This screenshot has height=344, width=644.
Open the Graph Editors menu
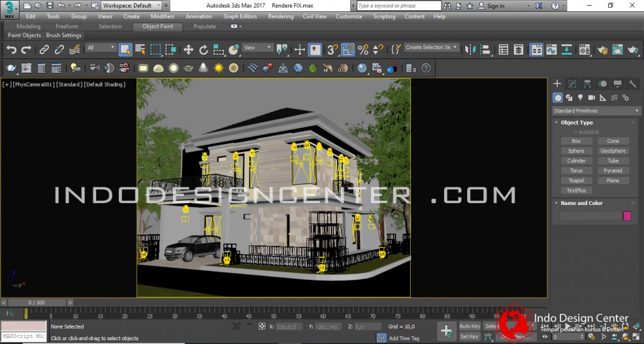coord(240,16)
